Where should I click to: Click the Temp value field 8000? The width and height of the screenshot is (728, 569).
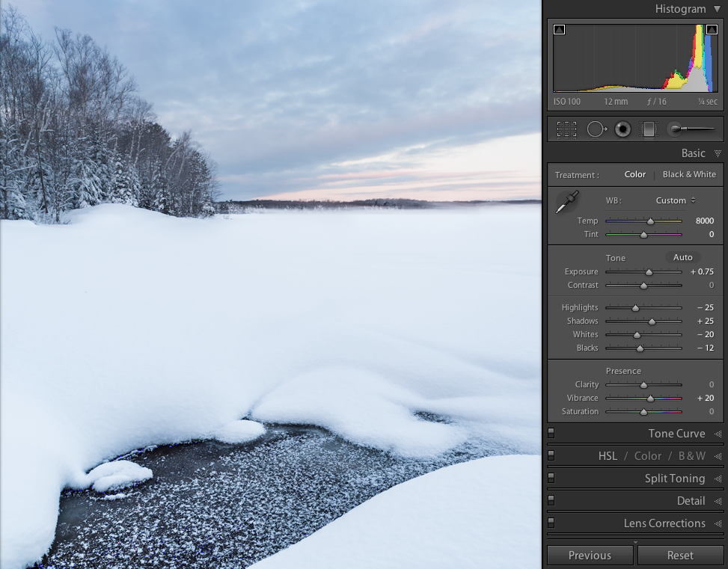[704, 221]
